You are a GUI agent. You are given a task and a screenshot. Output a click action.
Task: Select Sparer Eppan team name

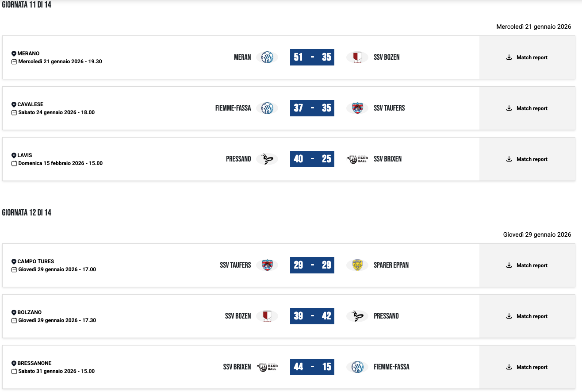[391, 265]
